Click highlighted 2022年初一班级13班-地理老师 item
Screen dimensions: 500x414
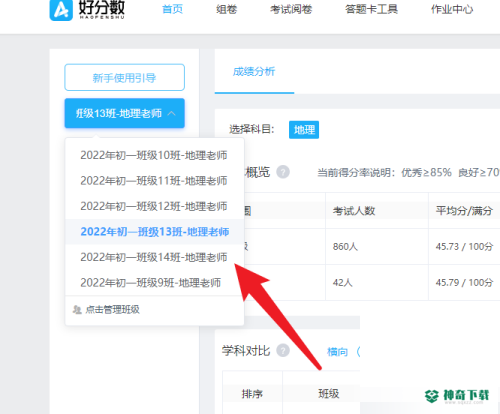[x=154, y=232]
